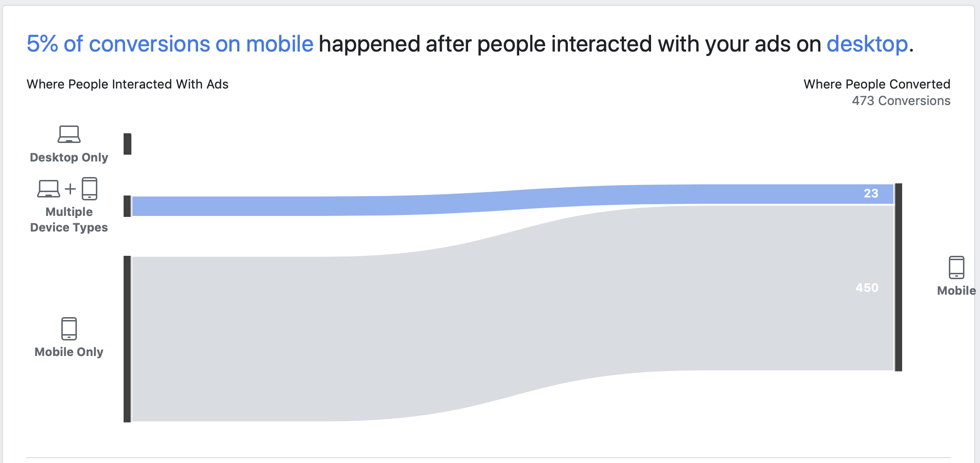Image resolution: width=980 pixels, height=463 pixels.
Task: Click the "desktop" link in headline
Action: 867,44
